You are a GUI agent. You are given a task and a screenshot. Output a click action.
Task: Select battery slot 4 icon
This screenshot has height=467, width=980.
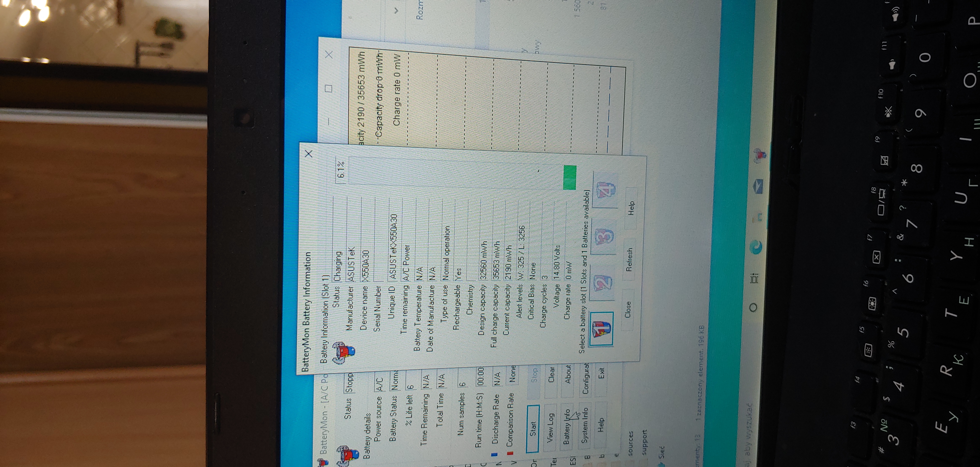(x=606, y=190)
